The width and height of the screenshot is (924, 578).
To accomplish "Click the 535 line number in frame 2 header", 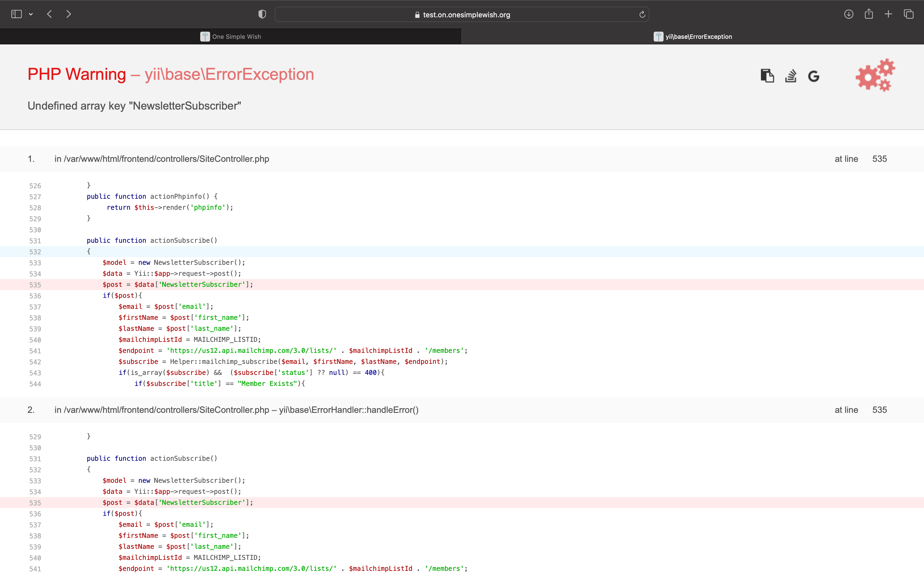I will click(x=879, y=410).
